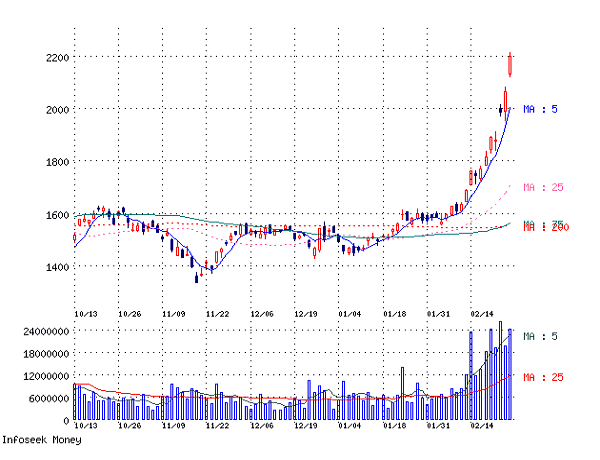Screen dimensions: 600x460
Task: Select 11/09 date under the price chart
Action: click(174, 314)
